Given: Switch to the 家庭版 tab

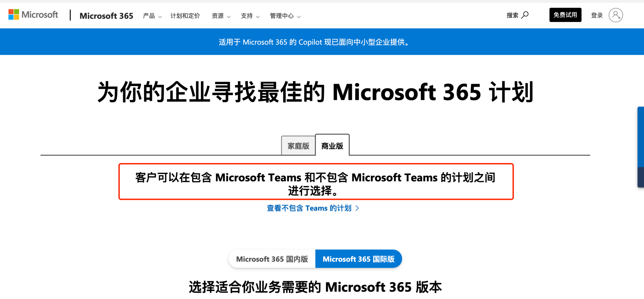Looking at the screenshot, I should (298, 146).
